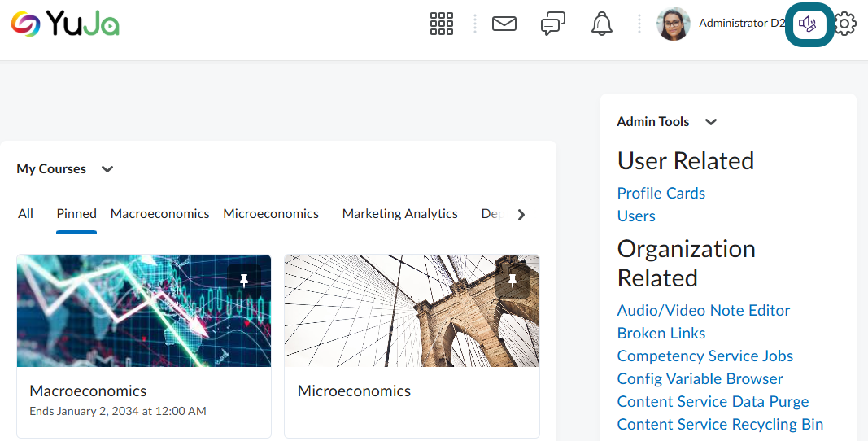
Task: Open the Broken Links link
Action: (661, 333)
